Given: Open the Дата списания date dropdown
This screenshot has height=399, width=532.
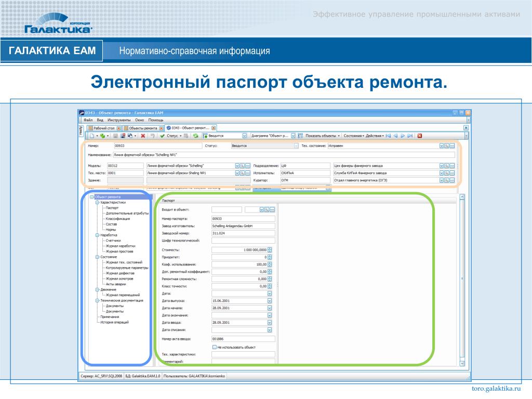Looking at the screenshot, I should pos(270,330).
